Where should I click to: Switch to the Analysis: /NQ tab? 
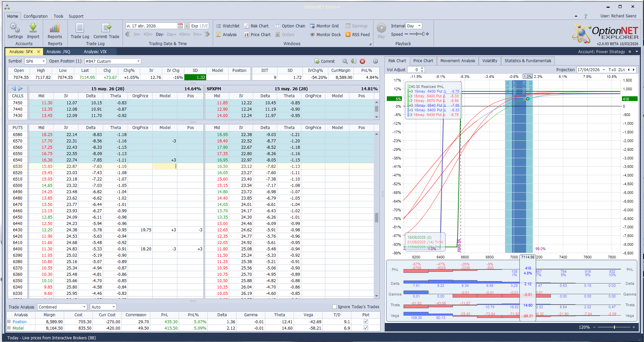coord(58,51)
